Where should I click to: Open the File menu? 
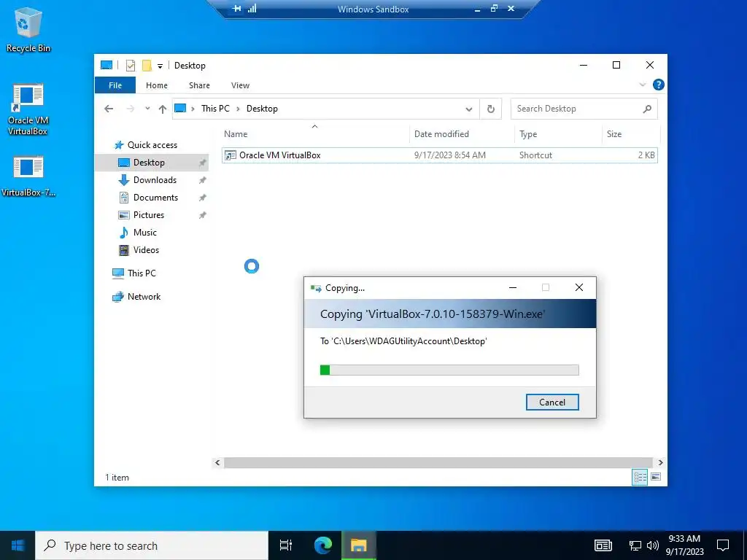pyautogui.click(x=115, y=85)
